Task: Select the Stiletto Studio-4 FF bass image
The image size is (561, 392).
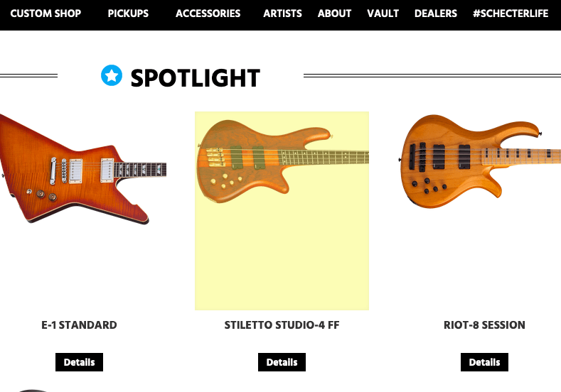Action: [x=282, y=211]
